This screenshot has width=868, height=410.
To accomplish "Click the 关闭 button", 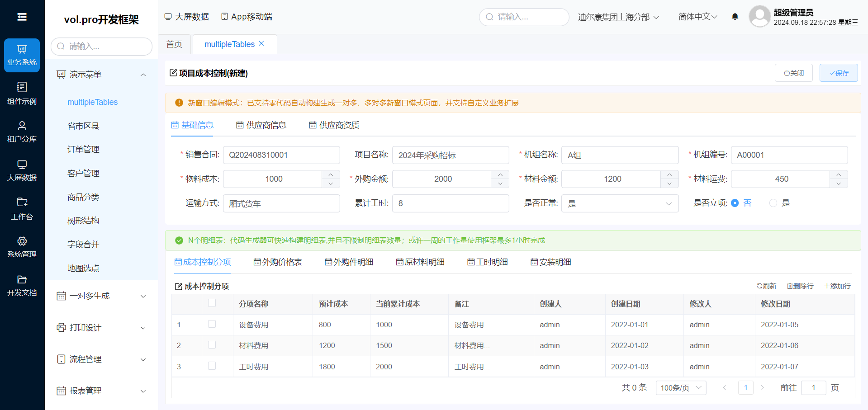I will 794,73.
